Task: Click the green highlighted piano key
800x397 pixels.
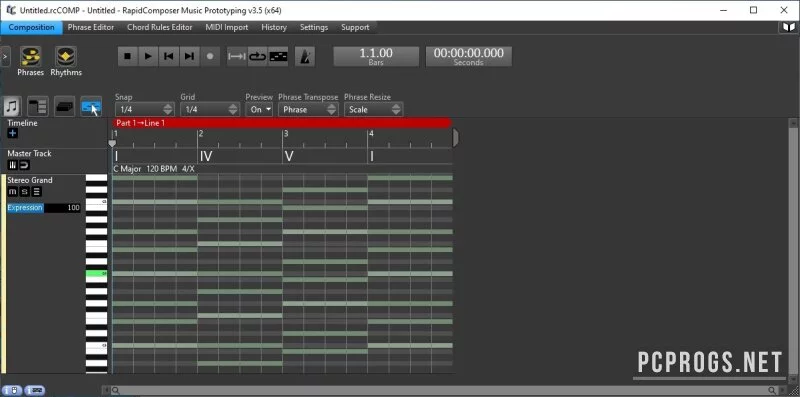Action: [x=96, y=274]
